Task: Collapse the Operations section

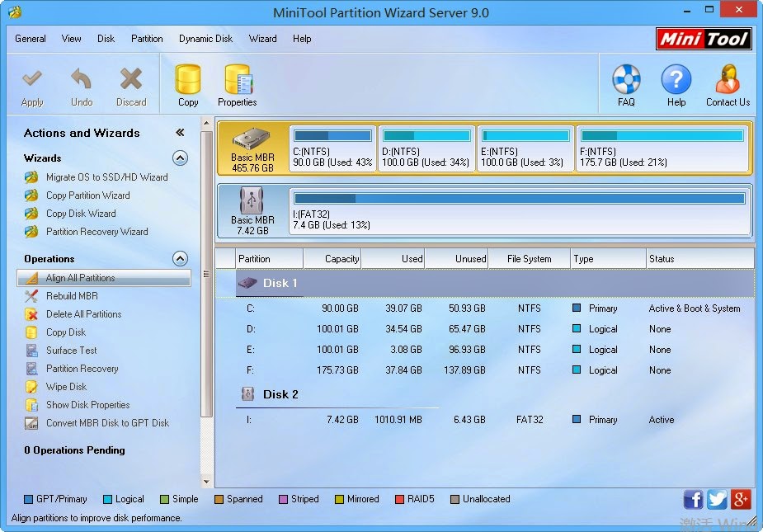Action: (x=180, y=258)
